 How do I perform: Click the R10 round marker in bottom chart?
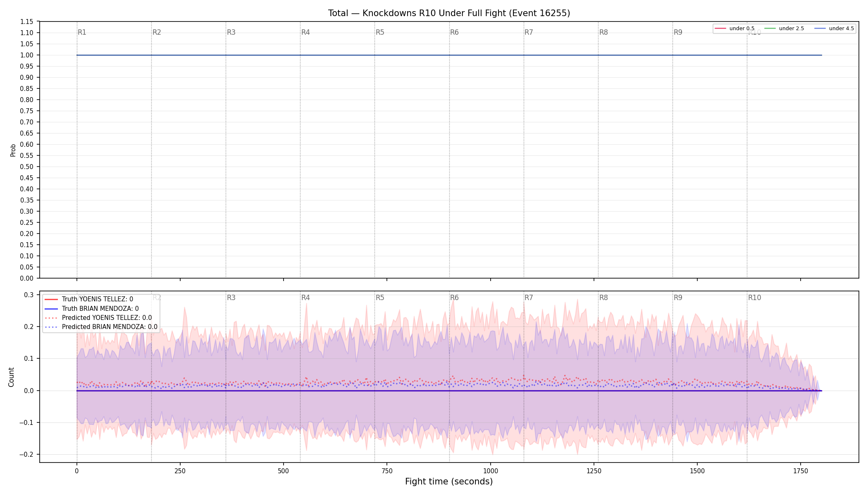pos(754,298)
